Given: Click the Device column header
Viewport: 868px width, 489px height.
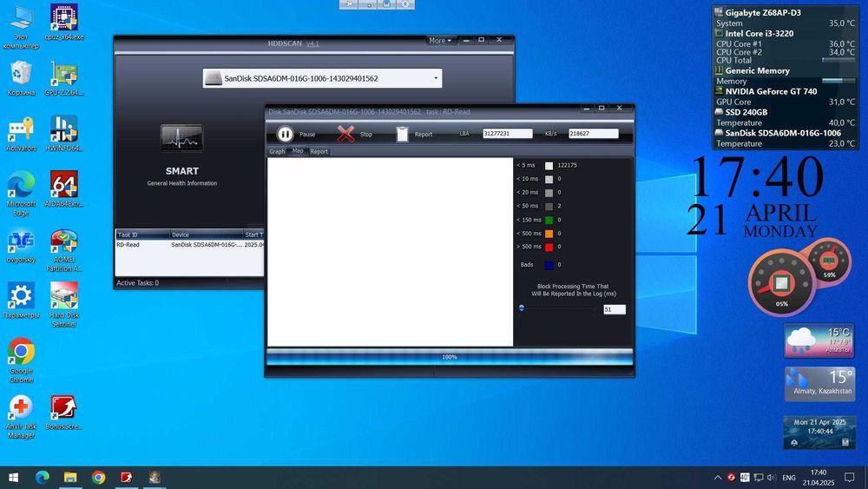Looking at the screenshot, I should (206, 235).
